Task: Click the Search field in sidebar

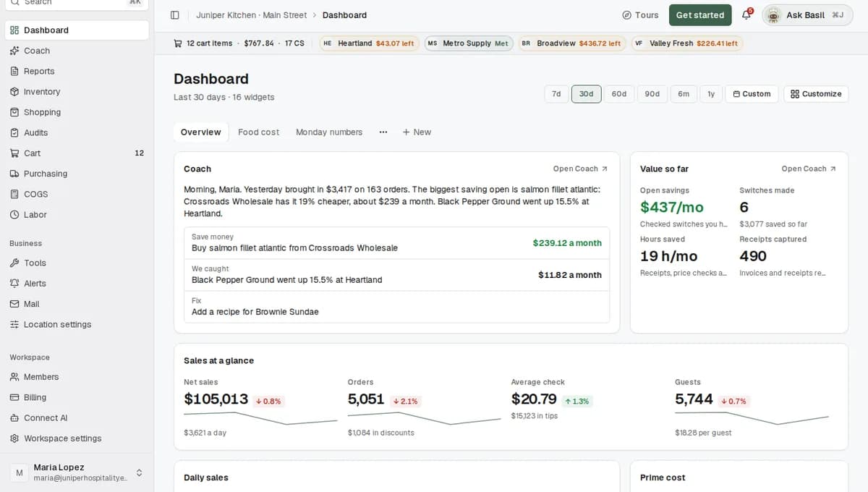Action: pos(77,3)
